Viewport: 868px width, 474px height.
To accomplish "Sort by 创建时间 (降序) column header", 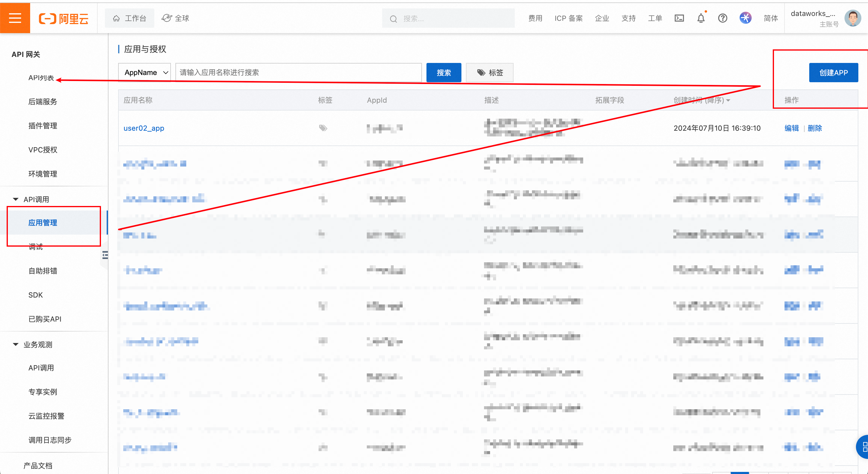I will [x=702, y=100].
